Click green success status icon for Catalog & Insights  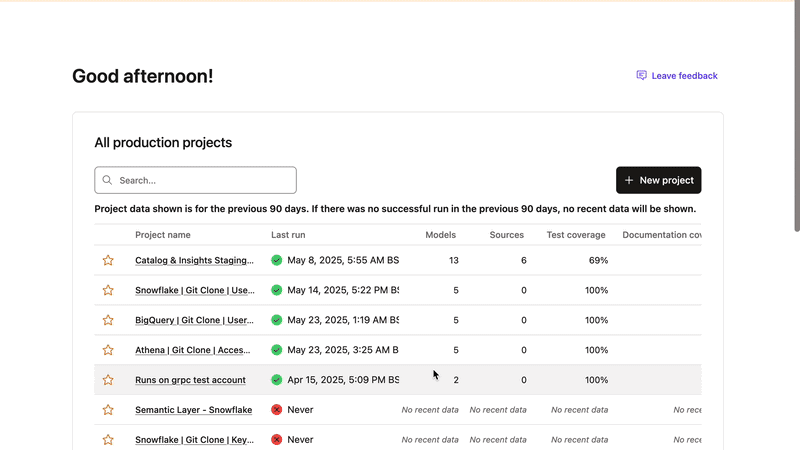tap(277, 260)
